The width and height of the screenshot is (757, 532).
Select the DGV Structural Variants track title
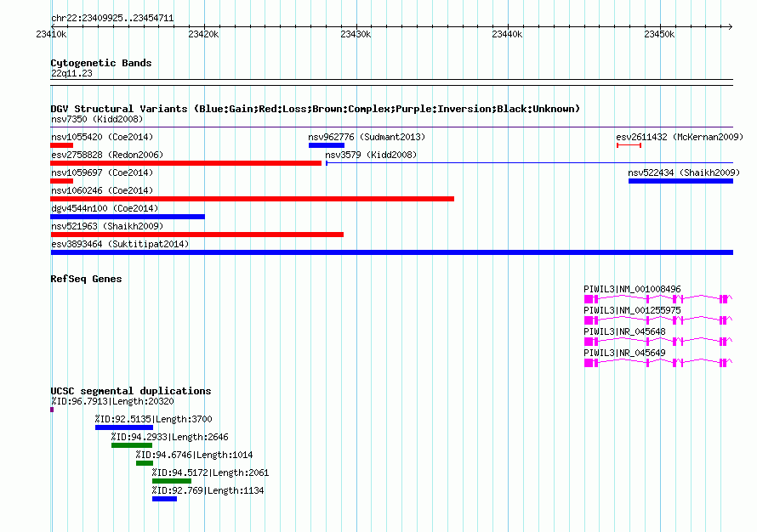[x=316, y=109]
